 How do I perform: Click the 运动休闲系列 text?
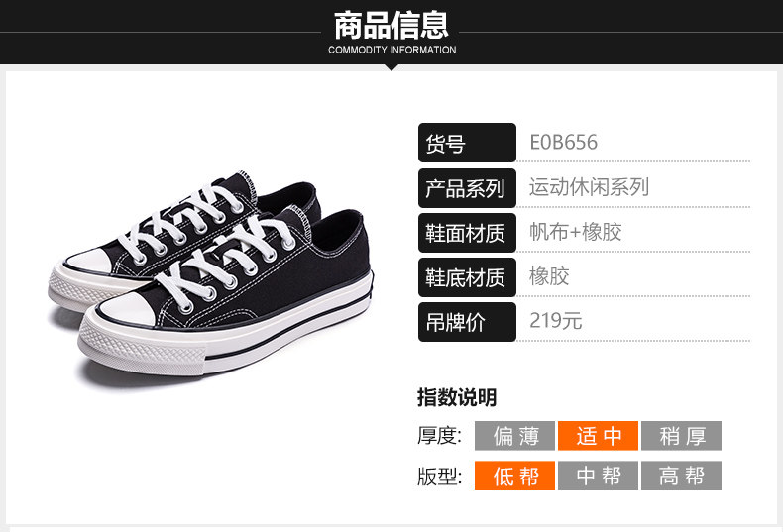pos(589,187)
